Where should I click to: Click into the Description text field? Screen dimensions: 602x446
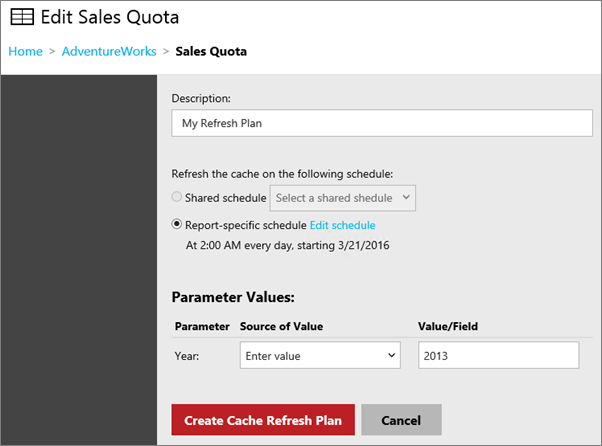click(382, 123)
